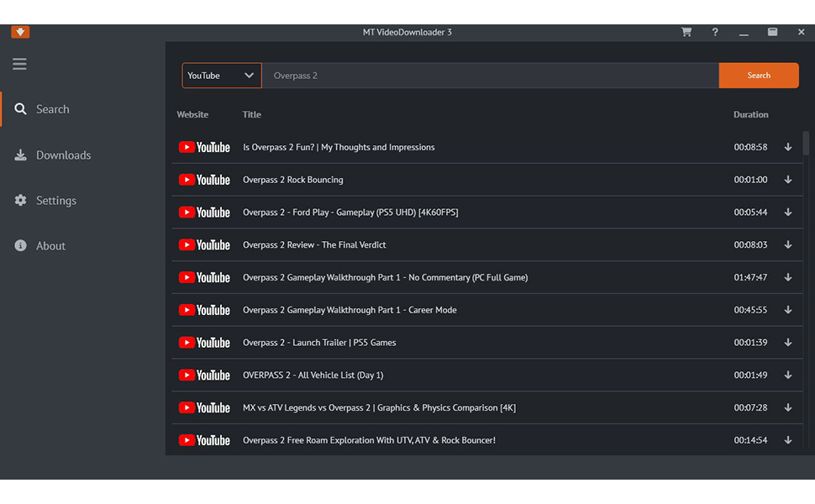Click YouTube logo in 'Final Verdict' row
This screenshot has width=815, height=504.
pyautogui.click(x=204, y=244)
